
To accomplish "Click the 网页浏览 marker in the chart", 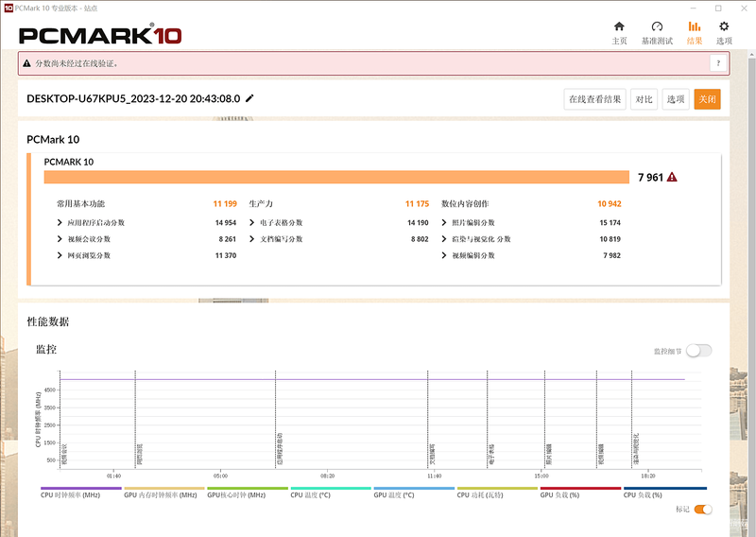I will (x=140, y=455).
